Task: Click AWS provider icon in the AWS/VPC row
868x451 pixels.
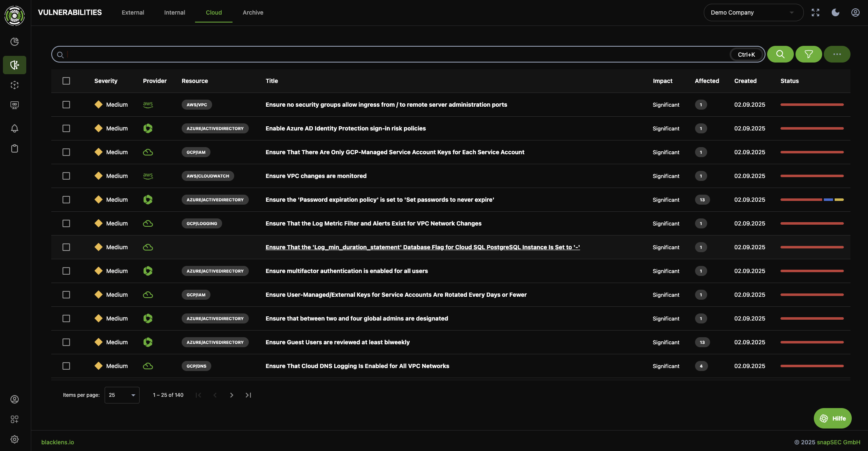Action: [x=148, y=105]
